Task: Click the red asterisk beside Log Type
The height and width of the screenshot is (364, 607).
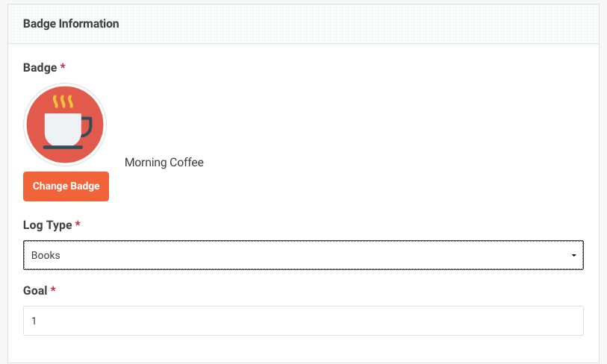Action: coord(78,224)
